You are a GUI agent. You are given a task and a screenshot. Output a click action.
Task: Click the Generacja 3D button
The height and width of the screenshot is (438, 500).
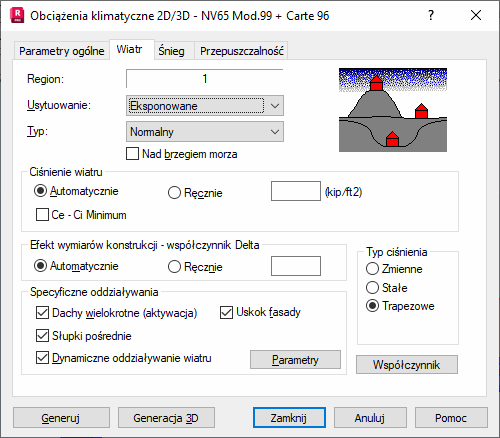pos(166,418)
